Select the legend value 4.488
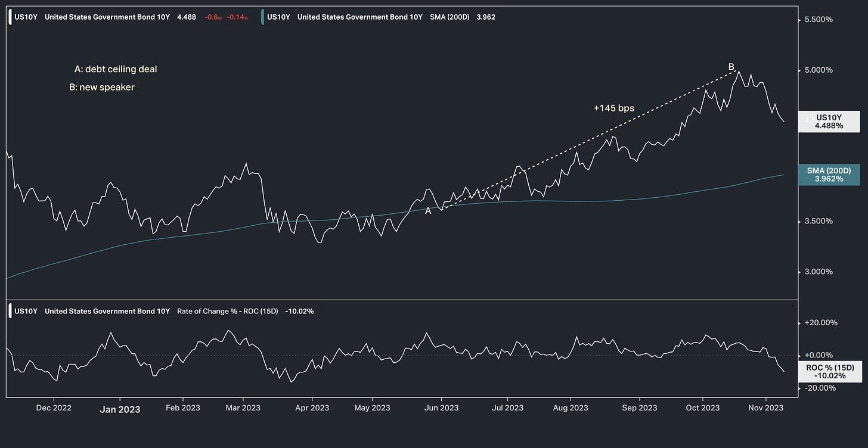The width and height of the screenshot is (868, 448). click(187, 17)
